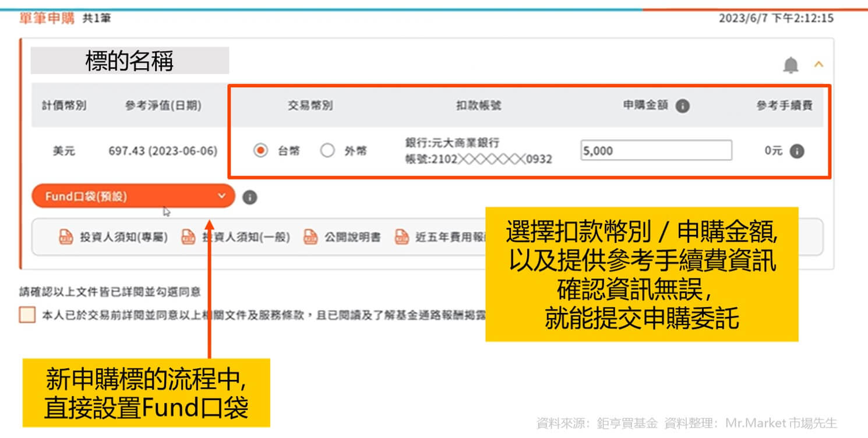Click the 單筆申購 heading

pos(47,18)
